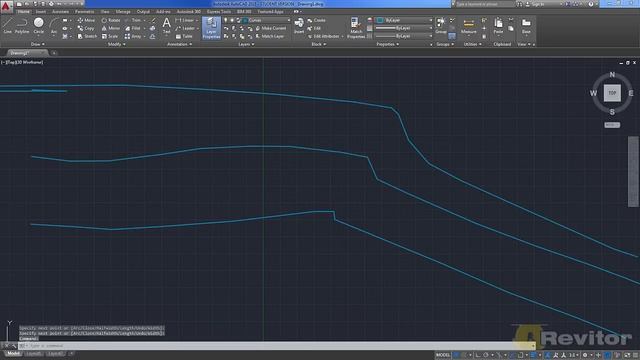The image size is (640, 360).
Task: Click the Array tool
Action: [x=133, y=36]
